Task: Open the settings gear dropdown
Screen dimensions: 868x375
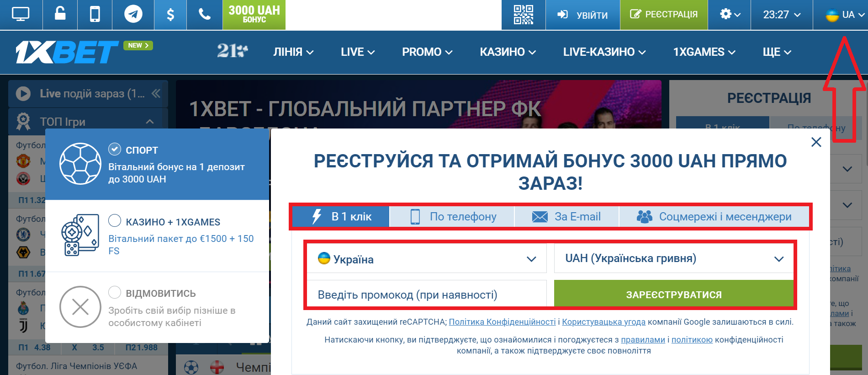Action: click(x=730, y=15)
